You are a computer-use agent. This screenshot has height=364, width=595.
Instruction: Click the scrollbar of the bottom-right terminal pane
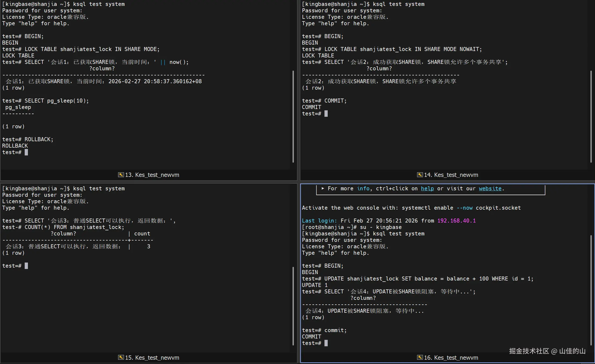[x=591, y=290]
